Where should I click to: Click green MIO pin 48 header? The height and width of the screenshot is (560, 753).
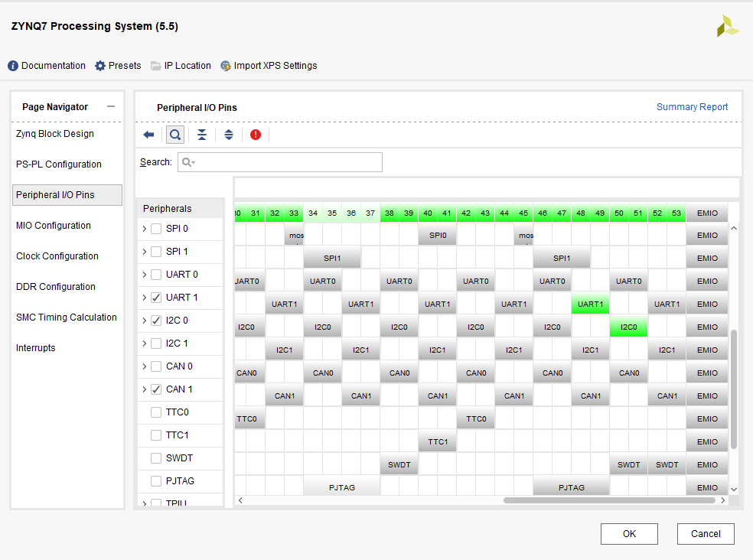click(581, 213)
